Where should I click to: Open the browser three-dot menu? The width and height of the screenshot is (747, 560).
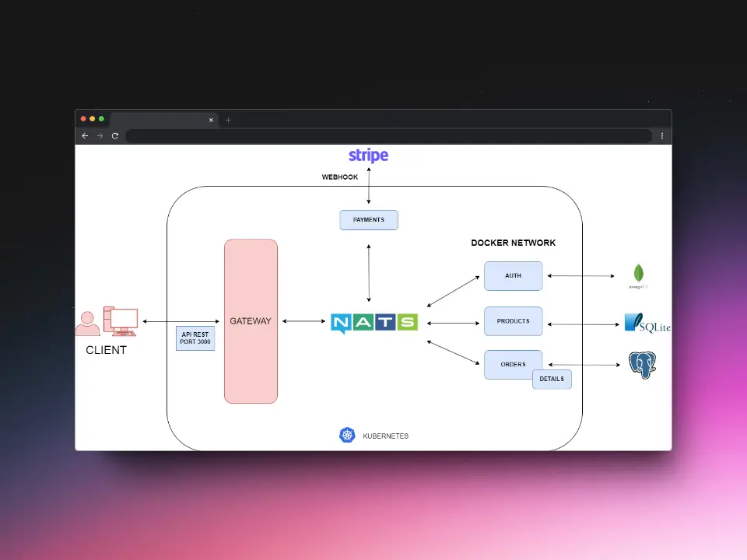pyautogui.click(x=662, y=135)
